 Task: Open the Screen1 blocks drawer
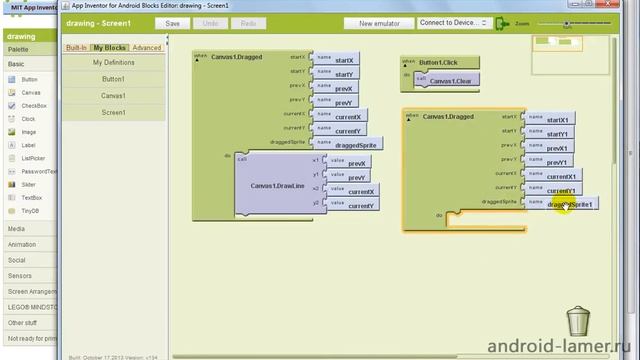[113, 113]
